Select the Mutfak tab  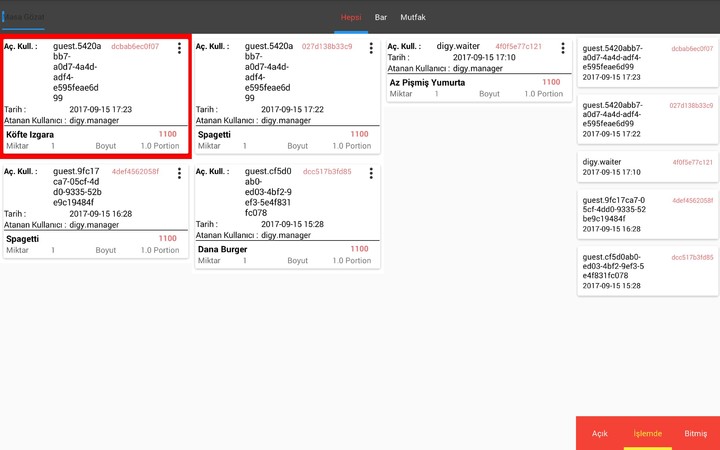click(x=413, y=17)
